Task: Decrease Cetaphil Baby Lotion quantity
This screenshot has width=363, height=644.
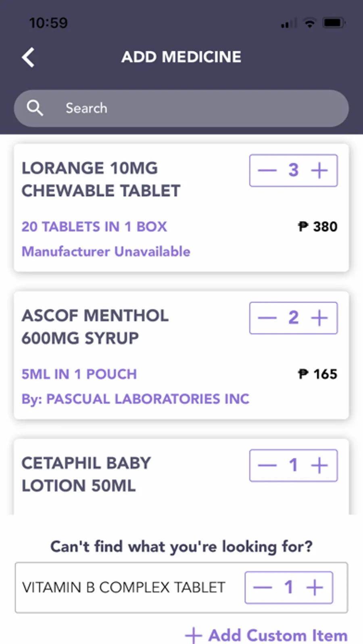Action: [x=267, y=465]
